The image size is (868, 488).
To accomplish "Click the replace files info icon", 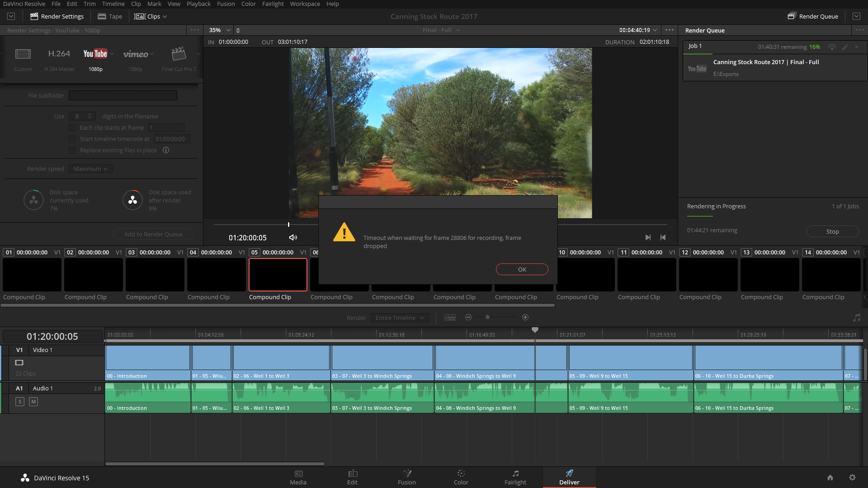I will pyautogui.click(x=166, y=150).
